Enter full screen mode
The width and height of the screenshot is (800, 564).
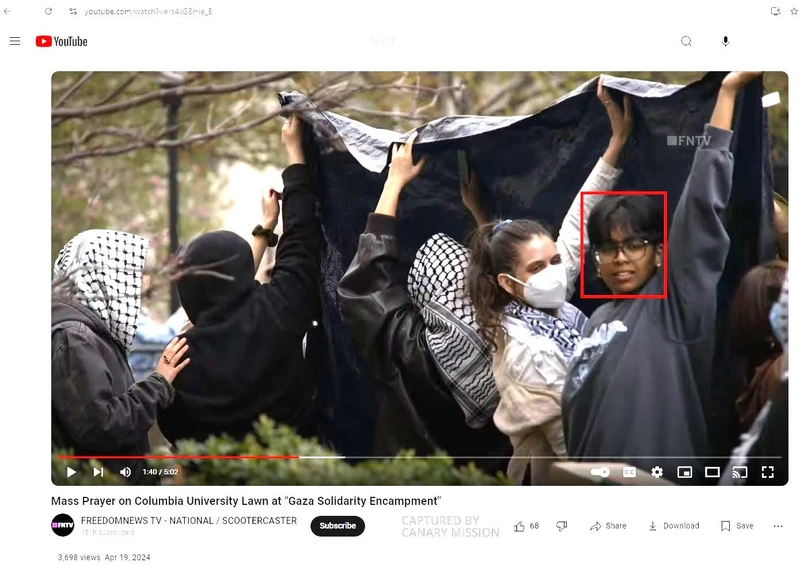coord(768,472)
